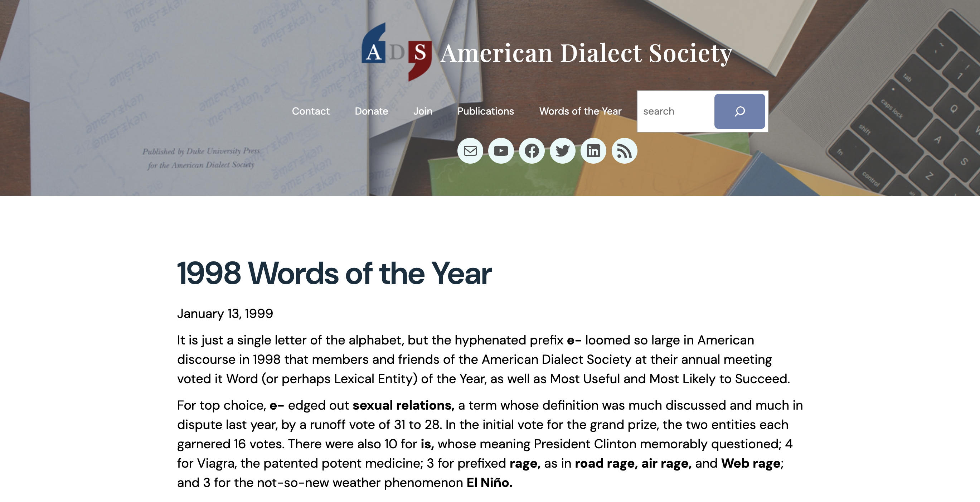
Task: Select Join in the navigation
Action: [423, 111]
